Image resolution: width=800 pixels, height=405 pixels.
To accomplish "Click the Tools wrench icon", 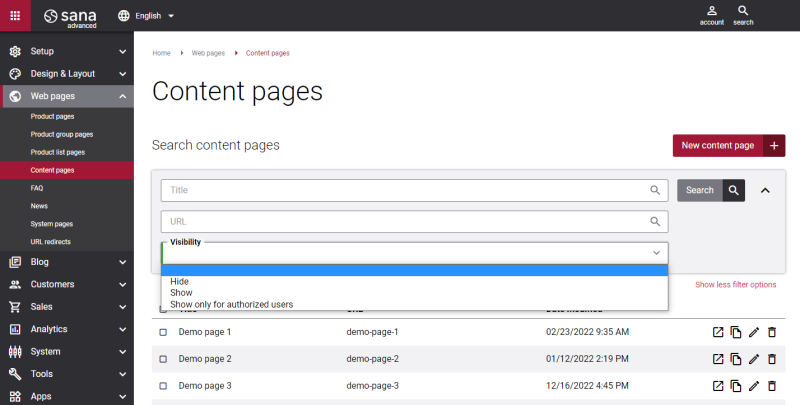I will 15,374.
